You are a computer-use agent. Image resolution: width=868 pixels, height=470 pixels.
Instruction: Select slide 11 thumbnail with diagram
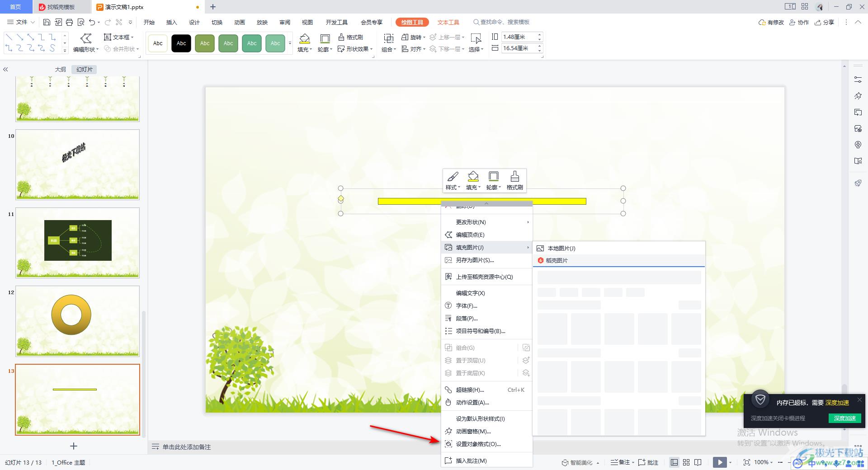click(78, 243)
